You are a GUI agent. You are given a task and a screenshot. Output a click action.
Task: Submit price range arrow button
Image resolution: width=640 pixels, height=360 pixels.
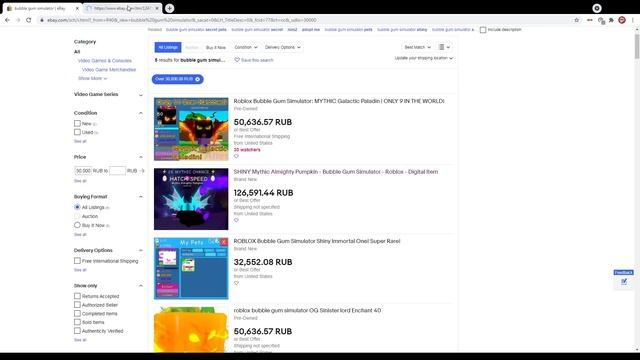(x=142, y=171)
